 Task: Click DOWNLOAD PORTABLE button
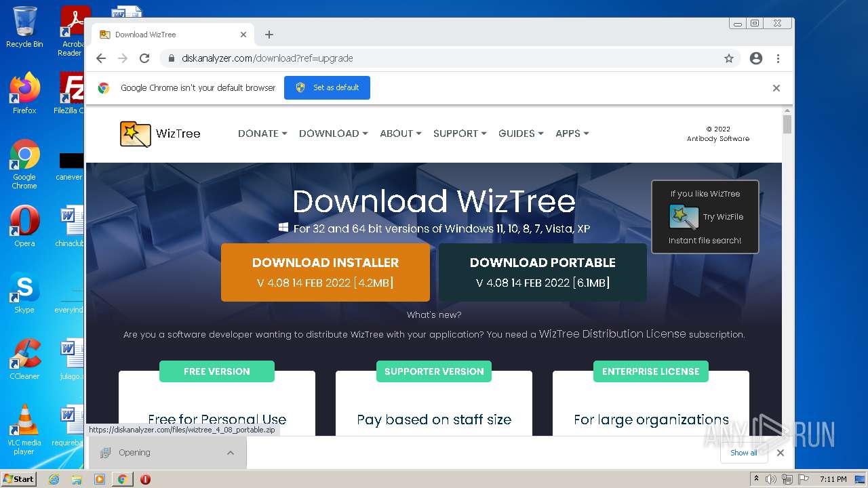pos(542,272)
